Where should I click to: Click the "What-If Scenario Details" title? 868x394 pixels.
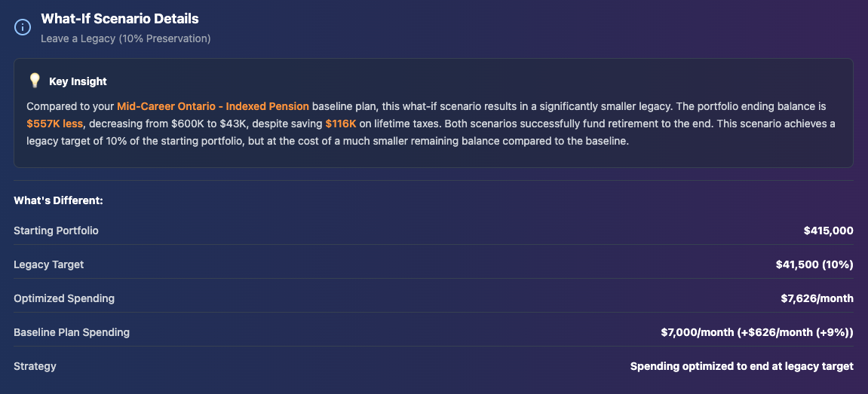click(x=120, y=19)
